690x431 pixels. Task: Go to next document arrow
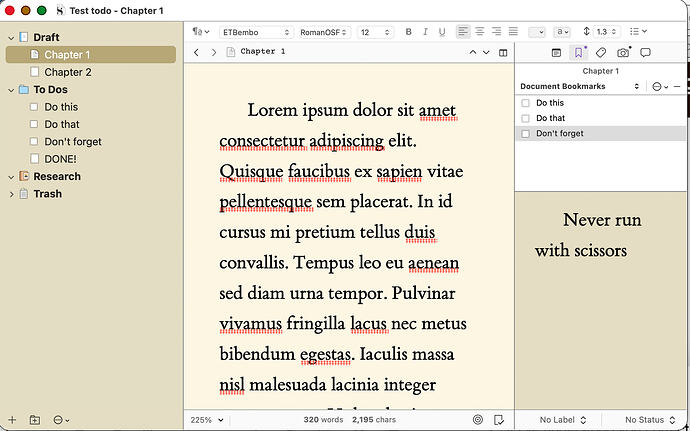click(x=486, y=52)
